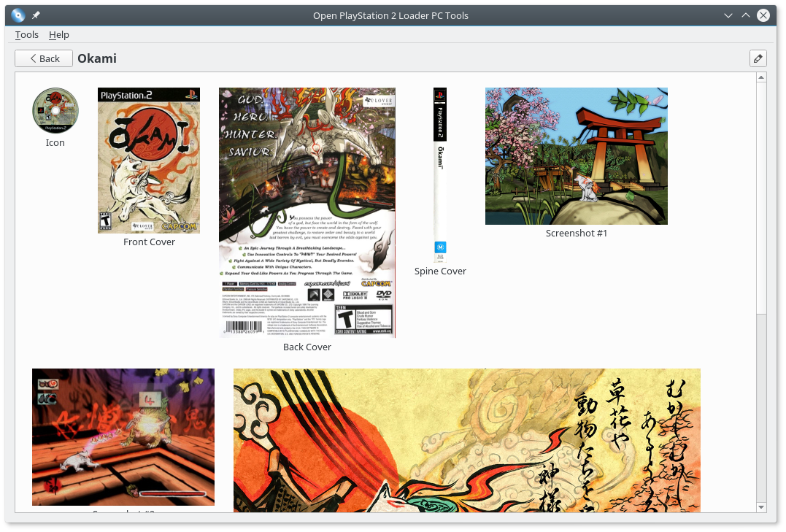The height and width of the screenshot is (532, 786).
Task: Go back using the Back button
Action: [44, 58]
